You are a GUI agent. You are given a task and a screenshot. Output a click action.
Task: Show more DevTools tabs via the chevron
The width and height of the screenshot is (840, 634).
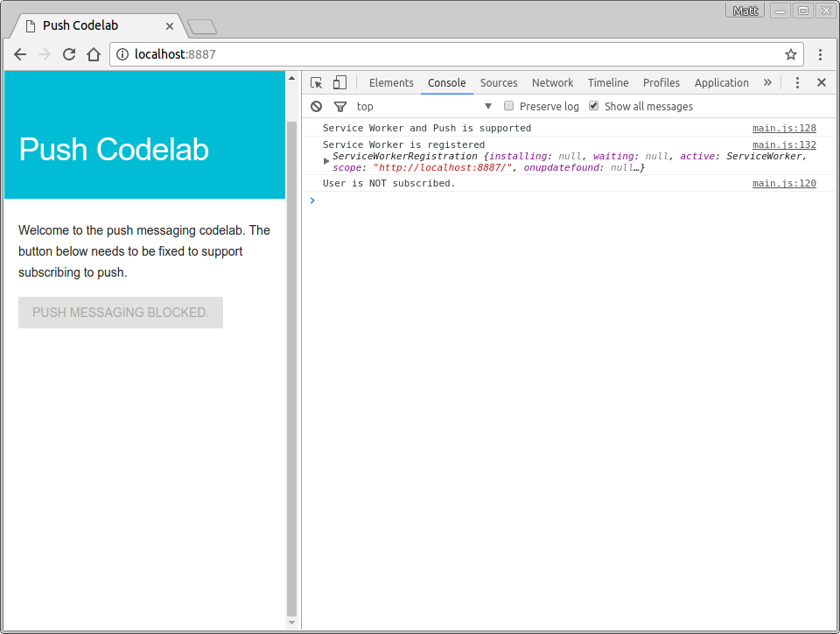(767, 82)
